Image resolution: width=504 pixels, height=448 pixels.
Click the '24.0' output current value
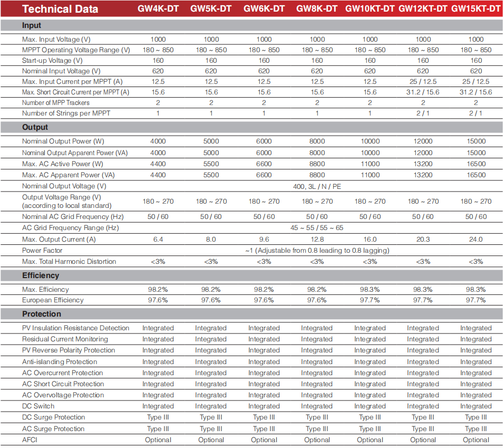pos(476,240)
